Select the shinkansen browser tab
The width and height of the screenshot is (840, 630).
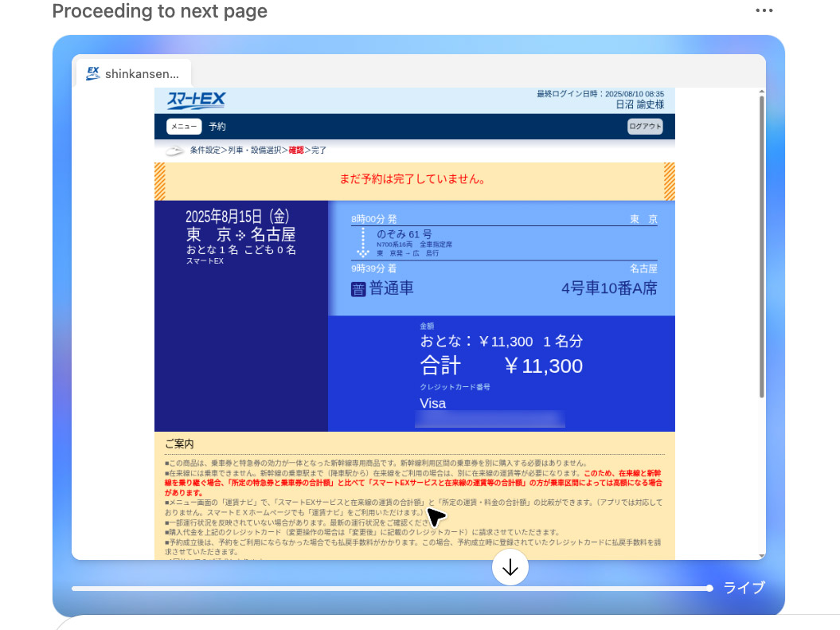(x=133, y=73)
